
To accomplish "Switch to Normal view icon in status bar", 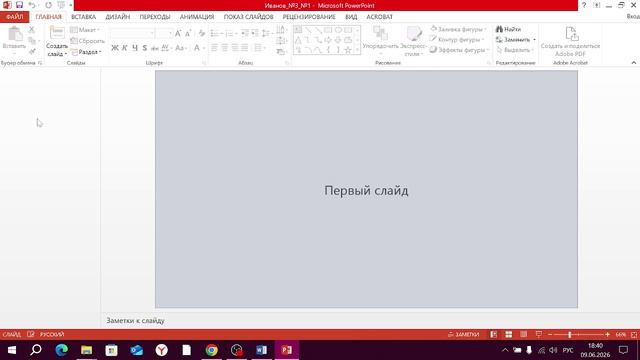I will pos(493,334).
